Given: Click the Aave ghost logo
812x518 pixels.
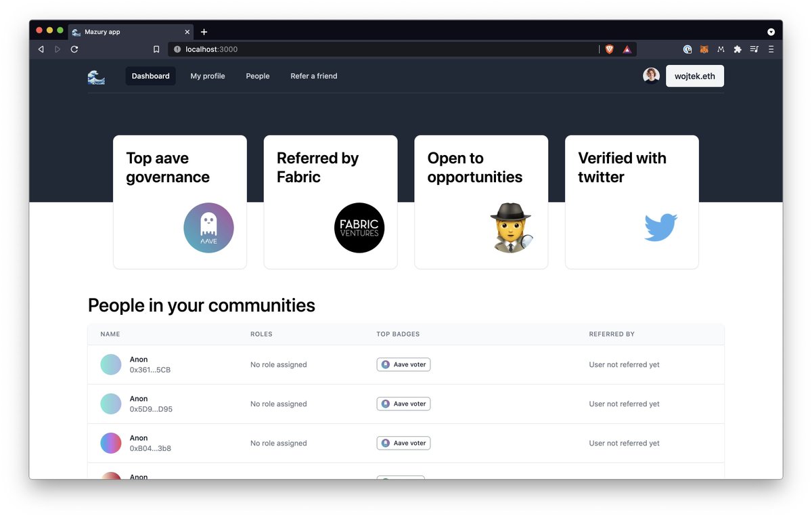Looking at the screenshot, I should (x=208, y=228).
